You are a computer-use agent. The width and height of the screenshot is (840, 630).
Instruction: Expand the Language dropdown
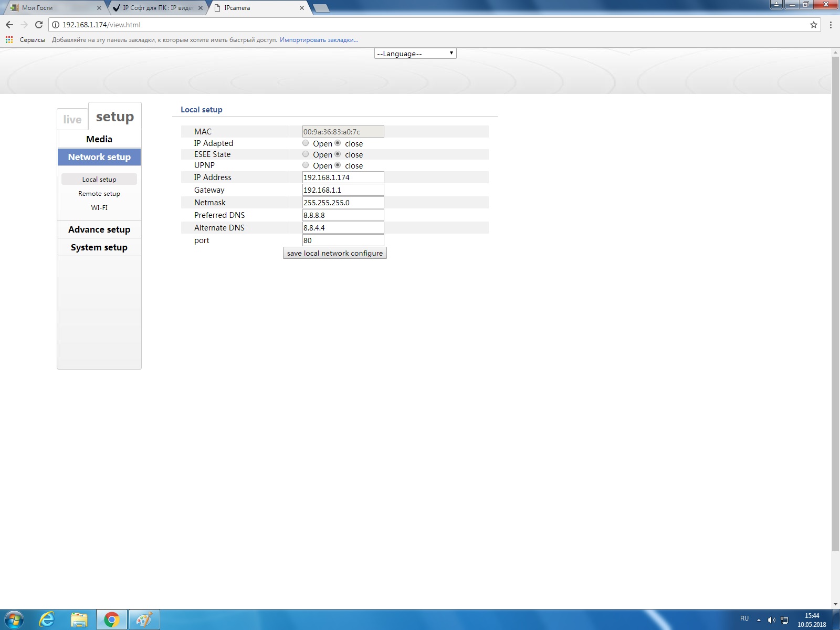coord(415,54)
